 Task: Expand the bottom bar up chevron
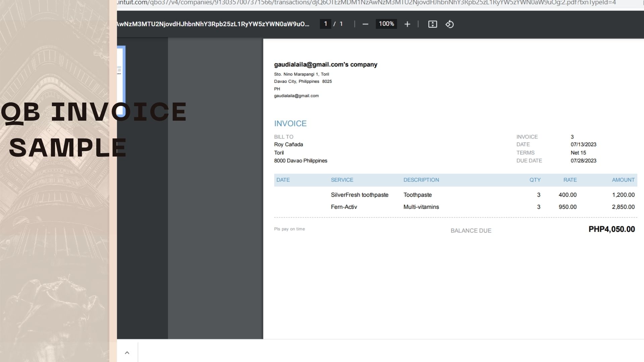pyautogui.click(x=127, y=353)
